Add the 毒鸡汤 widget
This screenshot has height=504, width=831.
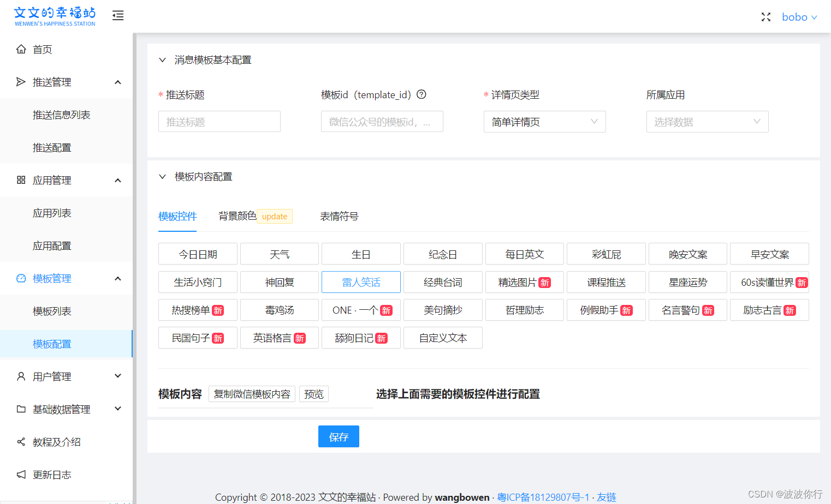(280, 310)
